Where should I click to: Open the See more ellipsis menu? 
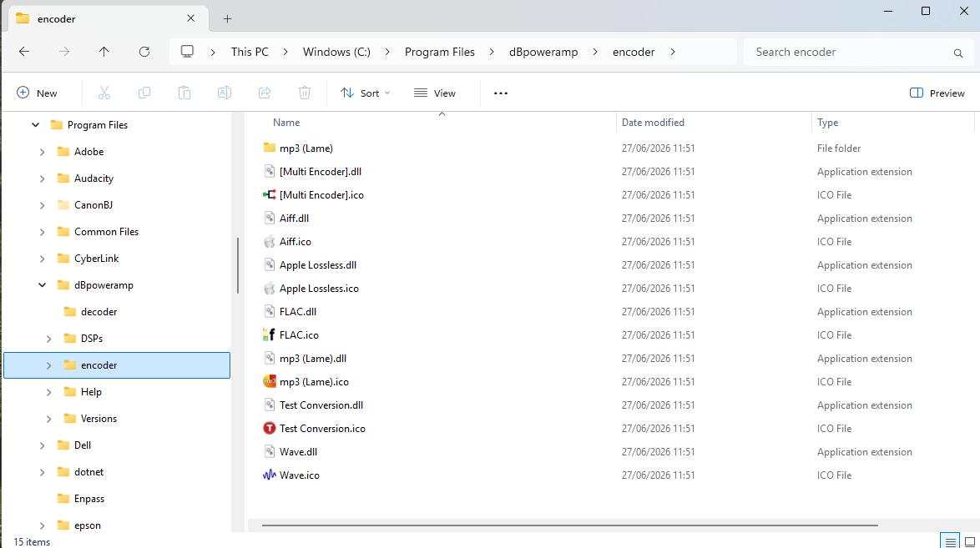point(501,93)
